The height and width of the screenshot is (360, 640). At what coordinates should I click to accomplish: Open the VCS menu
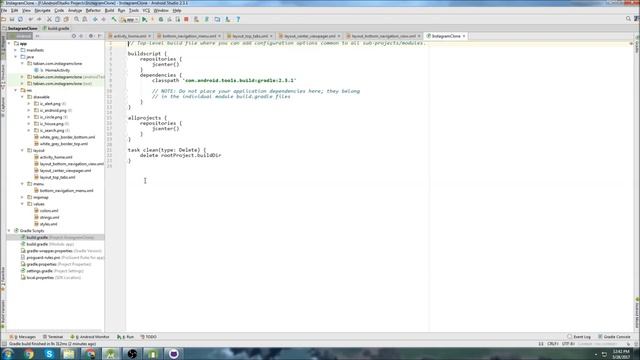(x=146, y=10)
